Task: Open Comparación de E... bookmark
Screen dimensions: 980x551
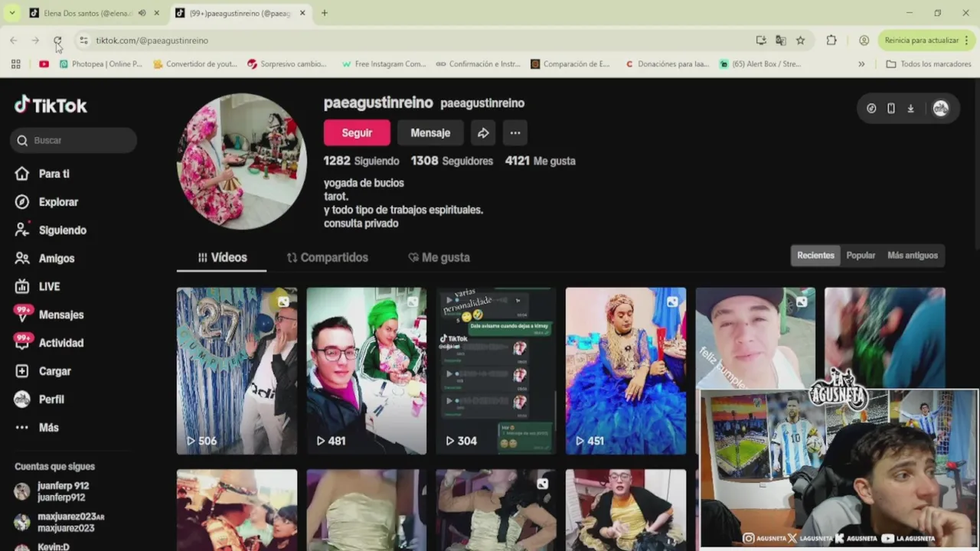Action: [x=570, y=64]
